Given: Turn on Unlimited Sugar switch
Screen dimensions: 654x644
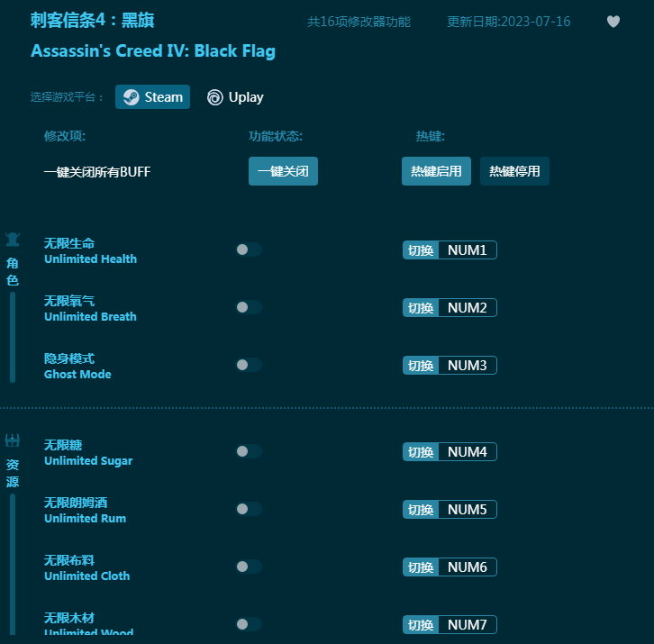Looking at the screenshot, I should (249, 451).
